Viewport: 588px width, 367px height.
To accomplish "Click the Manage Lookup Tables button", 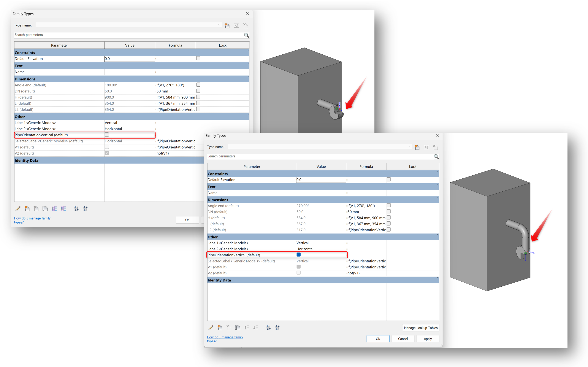I will [x=421, y=328].
